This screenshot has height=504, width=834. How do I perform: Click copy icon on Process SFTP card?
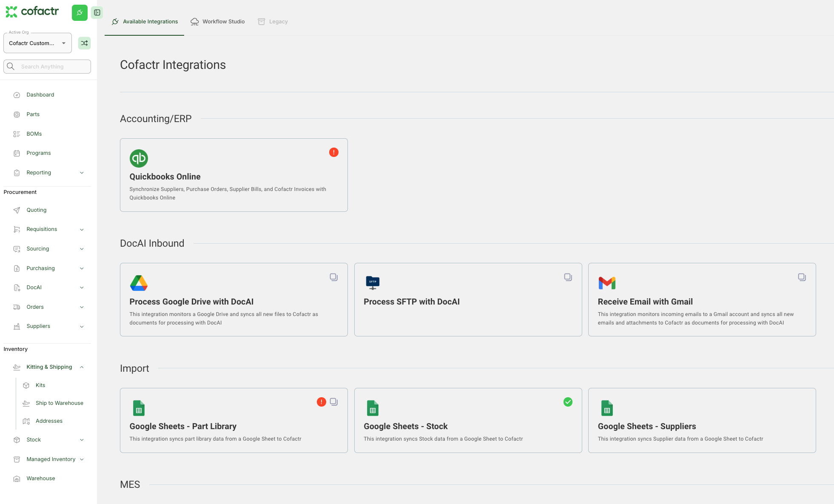[x=568, y=277]
